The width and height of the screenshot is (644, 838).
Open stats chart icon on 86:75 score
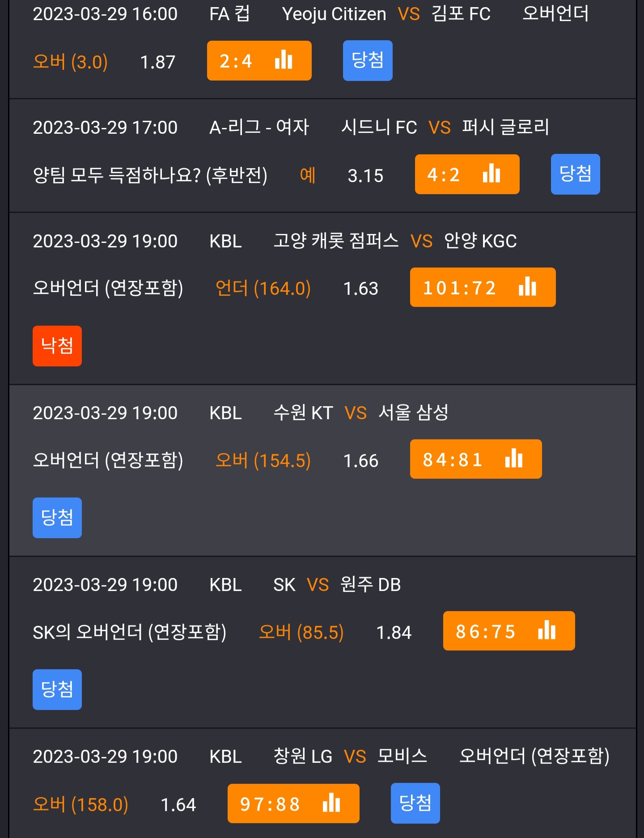tap(547, 630)
